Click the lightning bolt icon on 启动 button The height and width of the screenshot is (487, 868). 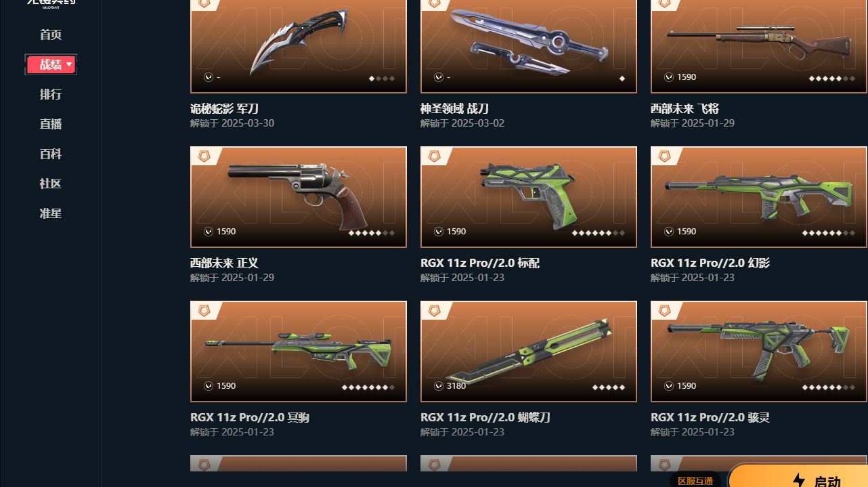(x=799, y=480)
